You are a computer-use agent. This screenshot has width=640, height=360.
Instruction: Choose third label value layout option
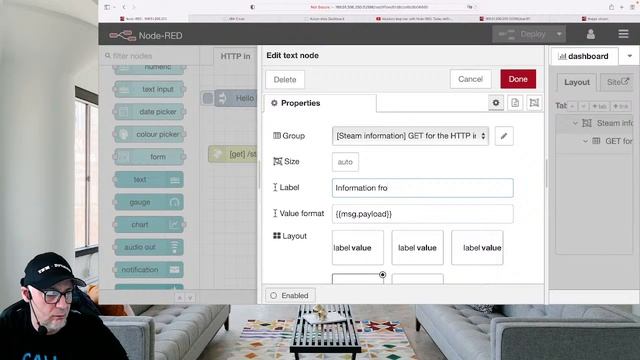[x=477, y=248]
